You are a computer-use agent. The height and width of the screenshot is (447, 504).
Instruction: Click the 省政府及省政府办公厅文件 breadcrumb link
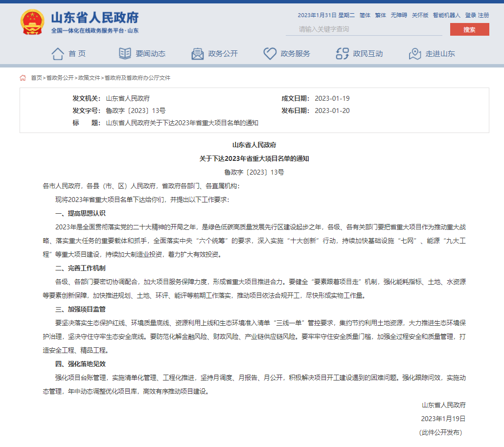coord(137,78)
